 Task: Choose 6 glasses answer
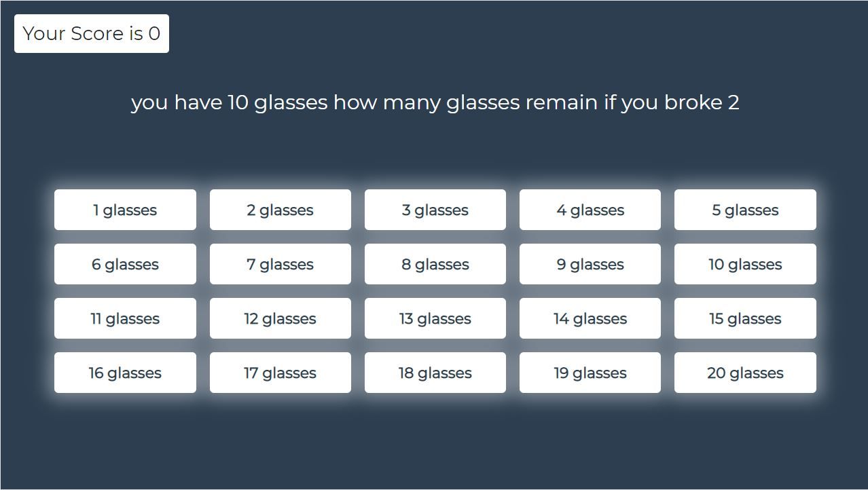(x=125, y=264)
